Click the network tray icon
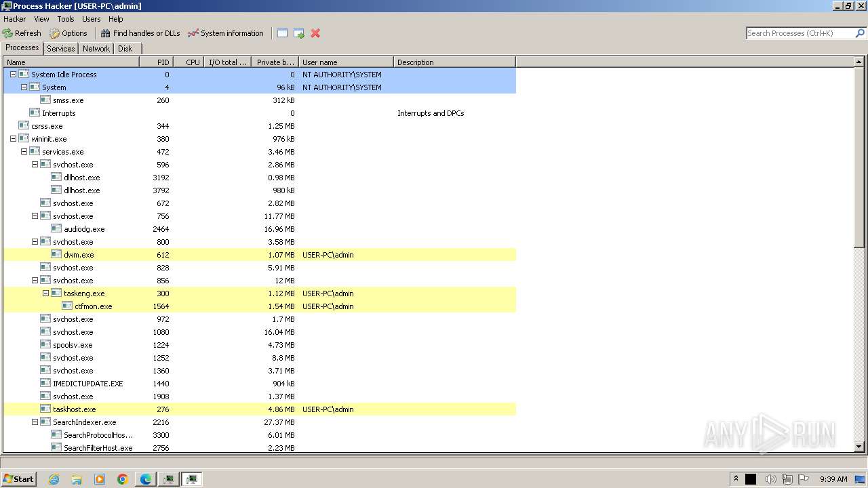 787,479
